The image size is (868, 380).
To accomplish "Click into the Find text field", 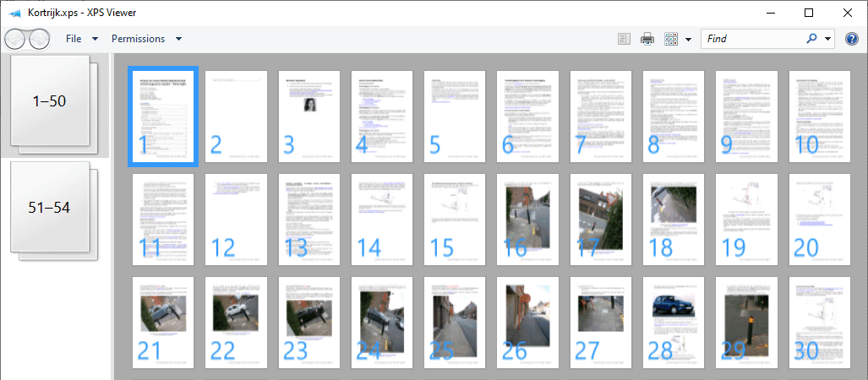I will tap(753, 39).
